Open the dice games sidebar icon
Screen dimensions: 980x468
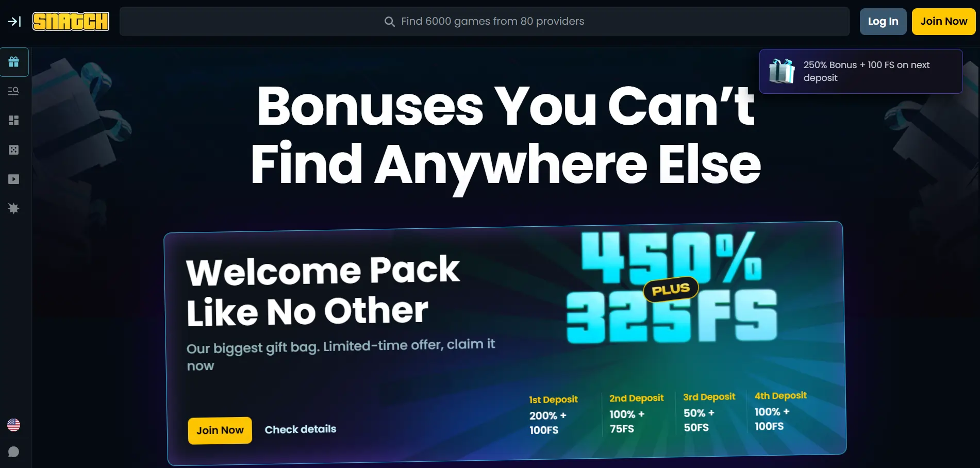(x=14, y=150)
